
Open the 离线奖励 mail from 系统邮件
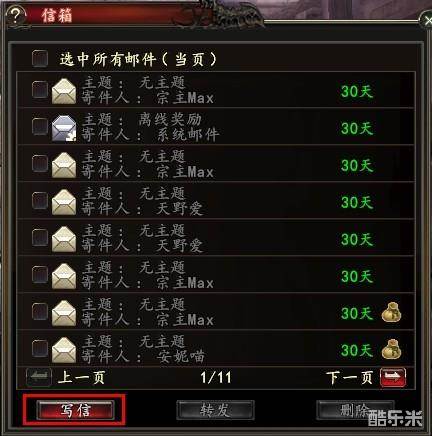[216, 126]
